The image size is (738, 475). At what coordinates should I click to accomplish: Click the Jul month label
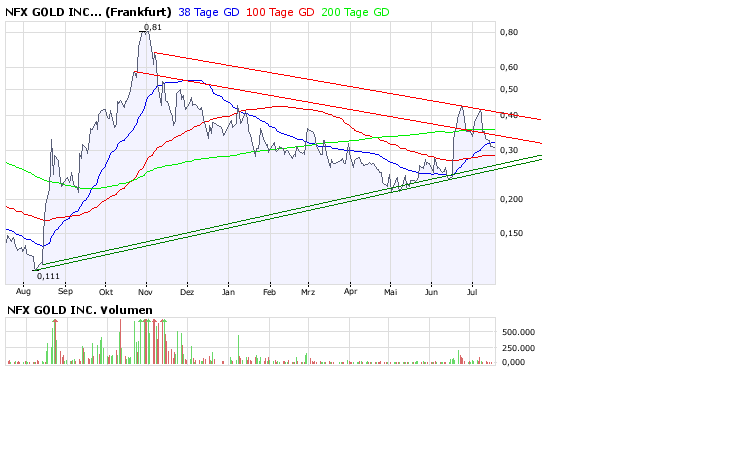[472, 292]
